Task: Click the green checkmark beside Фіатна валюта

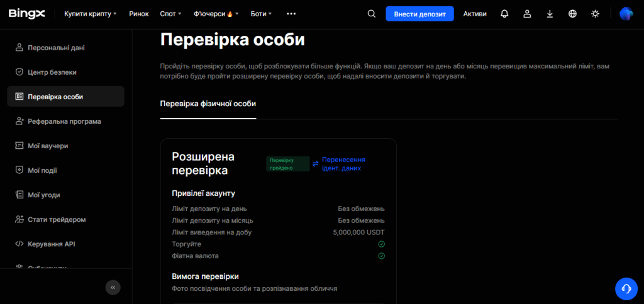Action: (381, 256)
